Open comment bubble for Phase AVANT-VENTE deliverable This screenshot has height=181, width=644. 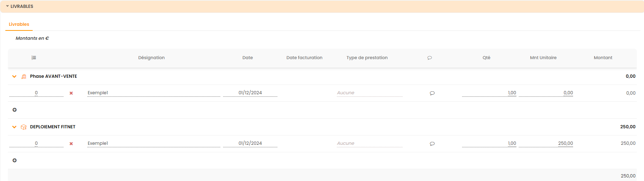click(432, 93)
